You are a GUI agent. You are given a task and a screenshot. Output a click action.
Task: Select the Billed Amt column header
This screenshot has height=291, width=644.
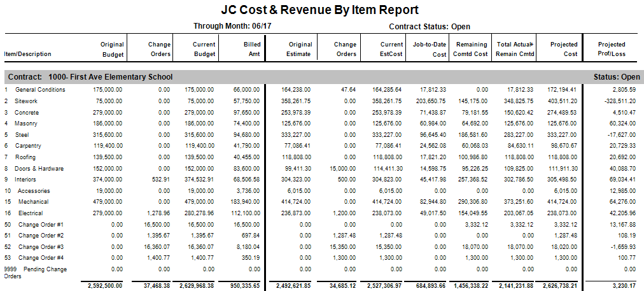(x=252, y=49)
